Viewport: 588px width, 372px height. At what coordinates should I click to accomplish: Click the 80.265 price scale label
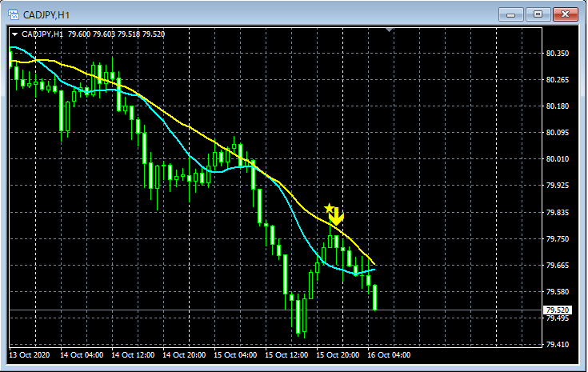558,79
